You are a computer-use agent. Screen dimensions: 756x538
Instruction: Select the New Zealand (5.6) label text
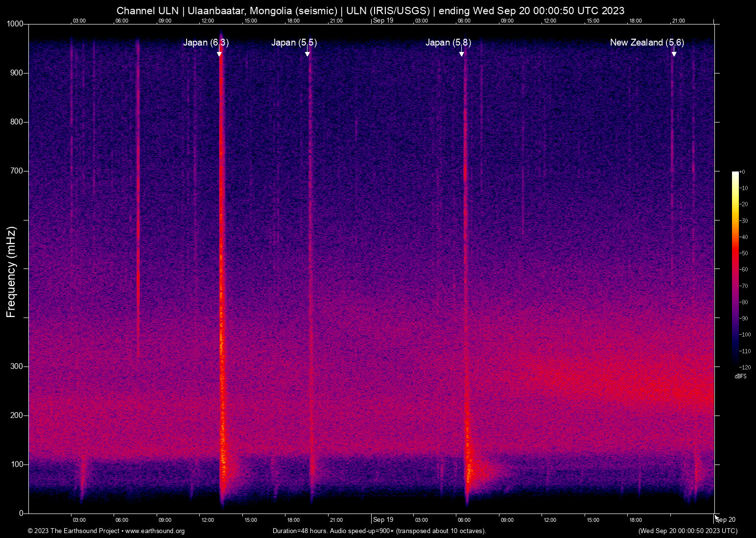646,43
